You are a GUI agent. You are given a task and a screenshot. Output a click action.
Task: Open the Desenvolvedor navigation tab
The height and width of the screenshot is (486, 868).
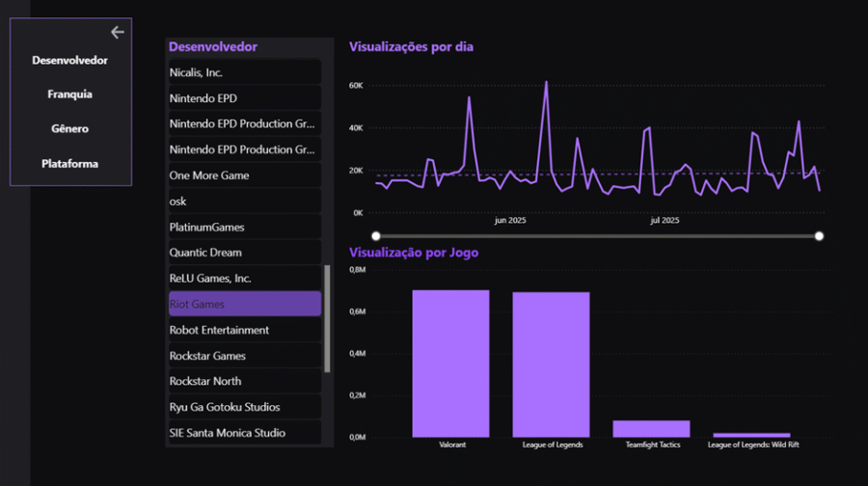[x=69, y=60]
